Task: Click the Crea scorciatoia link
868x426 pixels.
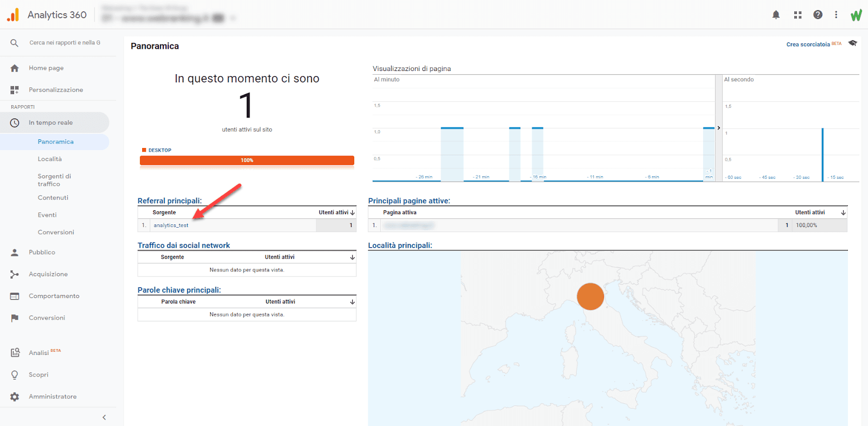Action: pyautogui.click(x=808, y=44)
